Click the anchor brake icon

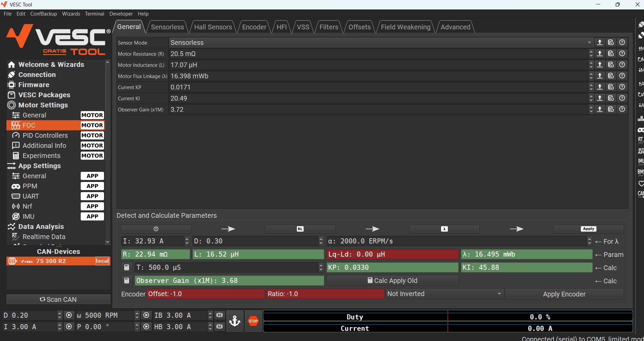click(x=235, y=321)
